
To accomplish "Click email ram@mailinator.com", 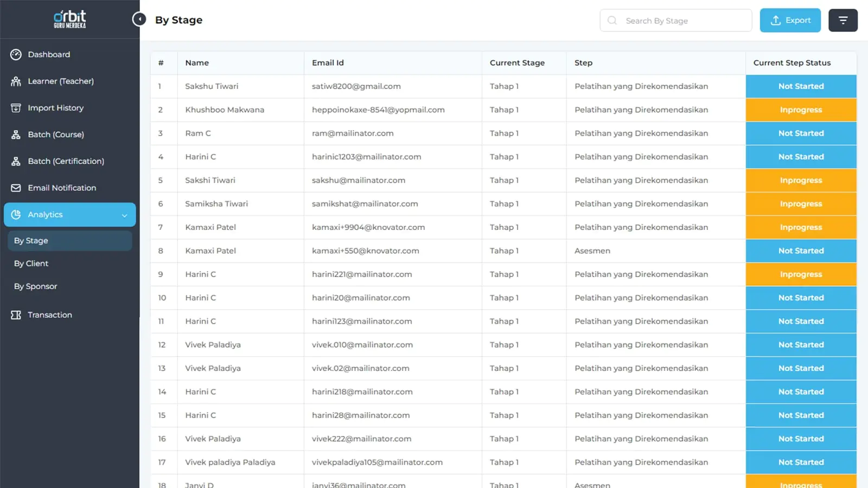I will 353,133.
